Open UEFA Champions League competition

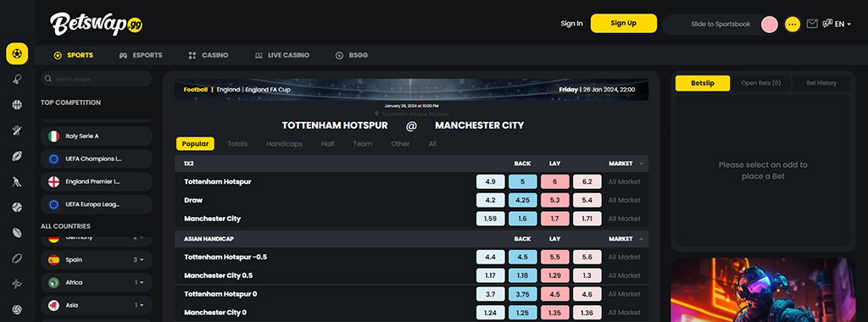coord(97,158)
